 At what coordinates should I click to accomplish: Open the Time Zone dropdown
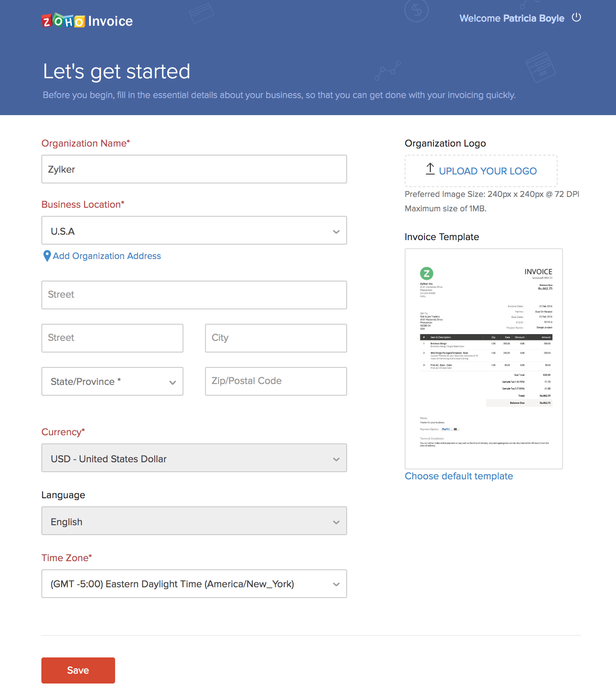pyautogui.click(x=194, y=584)
